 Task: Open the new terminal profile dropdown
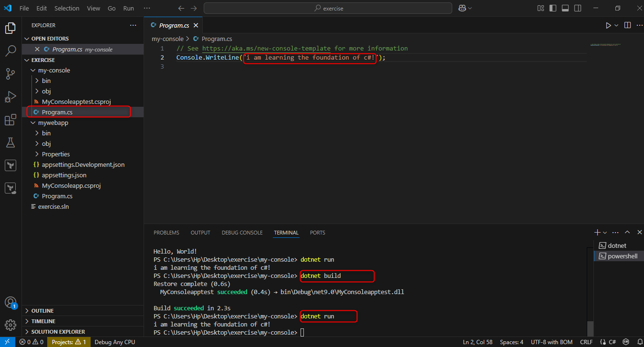605,233
